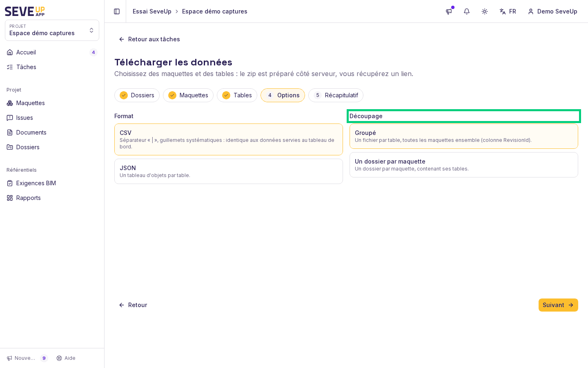The width and height of the screenshot is (588, 368).
Task: Go to the Dossiers step
Action: (x=137, y=95)
